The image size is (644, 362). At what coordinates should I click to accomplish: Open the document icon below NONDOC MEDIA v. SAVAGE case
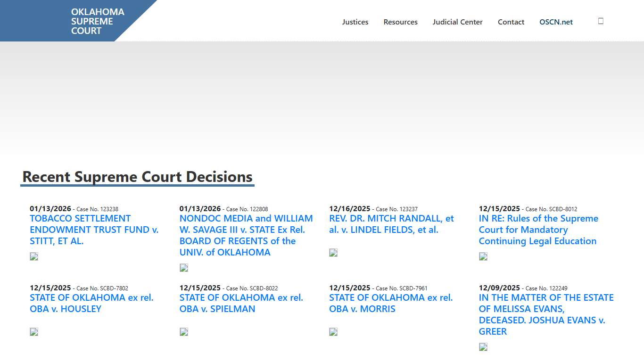click(183, 267)
